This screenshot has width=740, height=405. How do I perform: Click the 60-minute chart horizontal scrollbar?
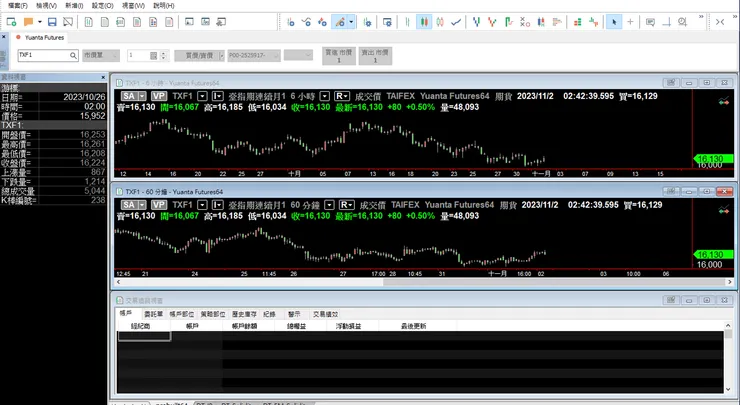(423, 282)
